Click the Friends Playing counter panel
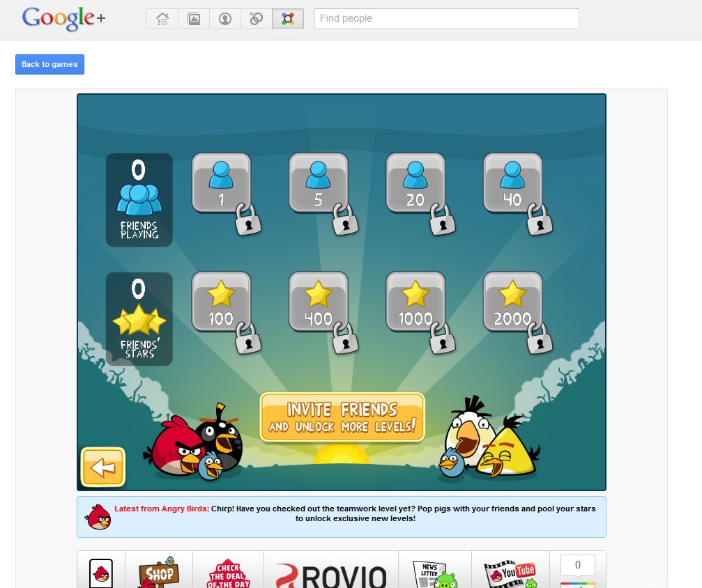 [x=139, y=200]
